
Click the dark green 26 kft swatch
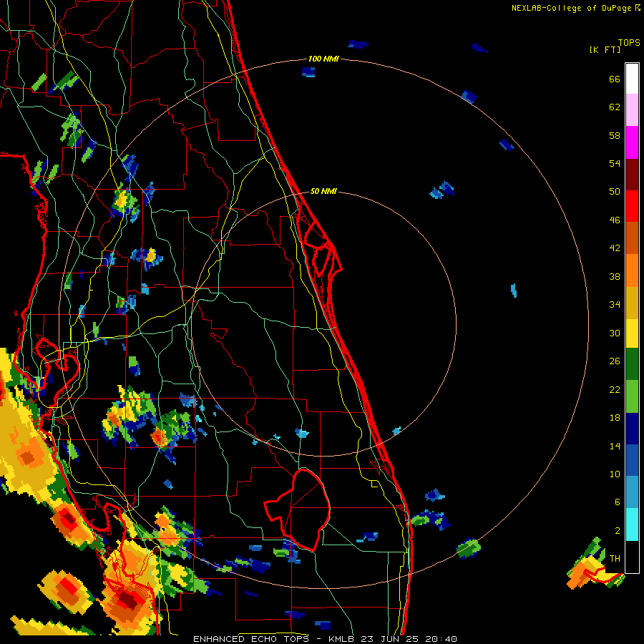pyautogui.click(x=632, y=364)
